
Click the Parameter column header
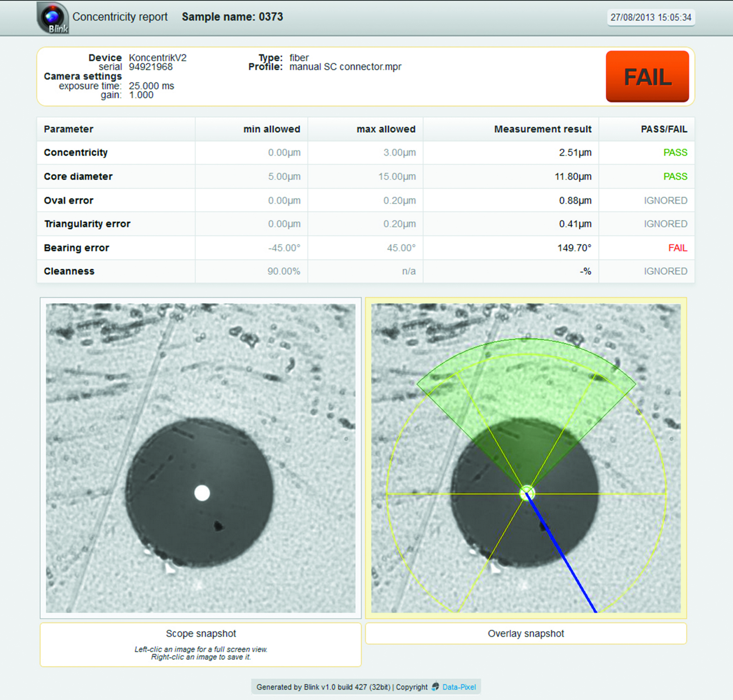[69, 129]
